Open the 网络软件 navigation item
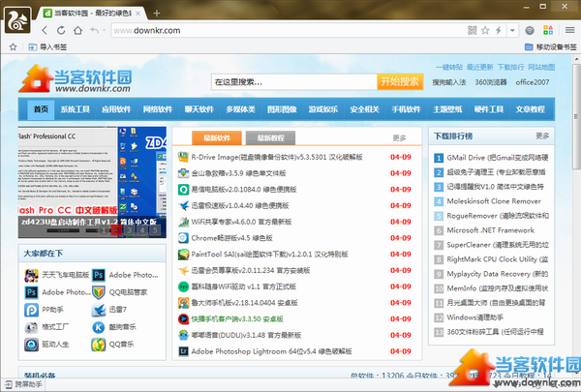Screen dimensions: 581x392 158,109
